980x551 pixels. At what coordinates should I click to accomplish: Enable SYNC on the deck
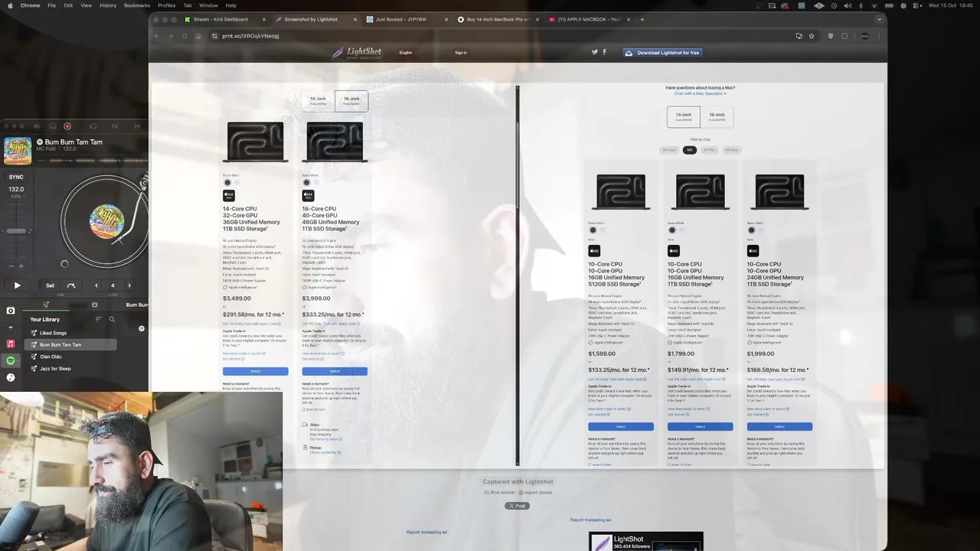(x=16, y=177)
